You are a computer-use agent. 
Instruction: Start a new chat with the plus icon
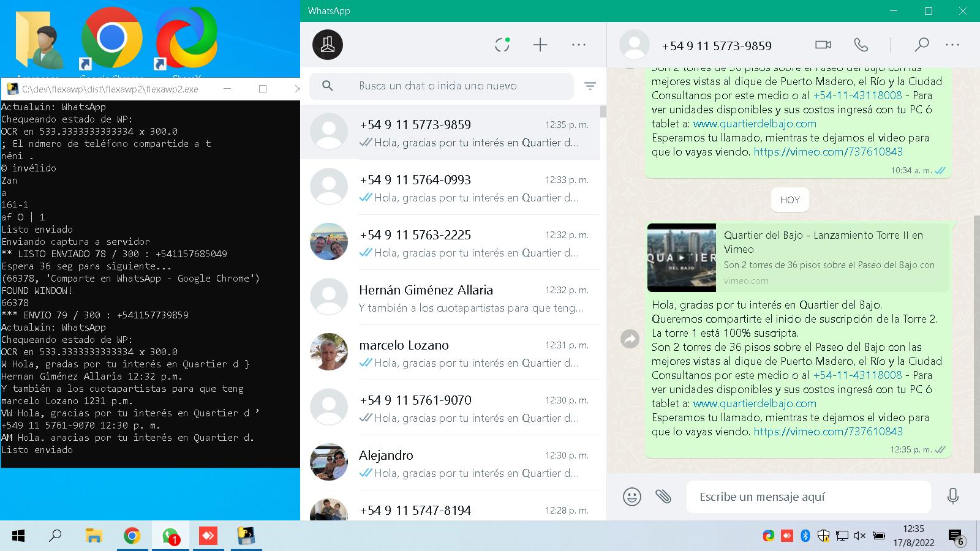coord(540,45)
